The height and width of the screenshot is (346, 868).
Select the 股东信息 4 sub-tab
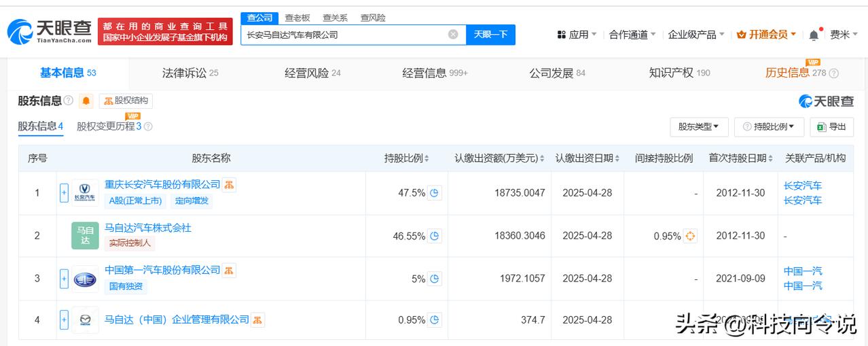click(40, 126)
